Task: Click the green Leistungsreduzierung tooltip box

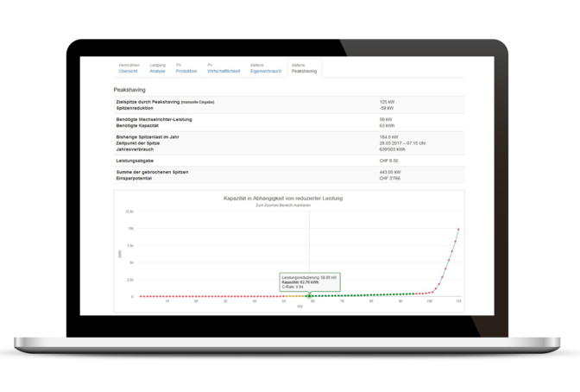Action: pos(310,282)
